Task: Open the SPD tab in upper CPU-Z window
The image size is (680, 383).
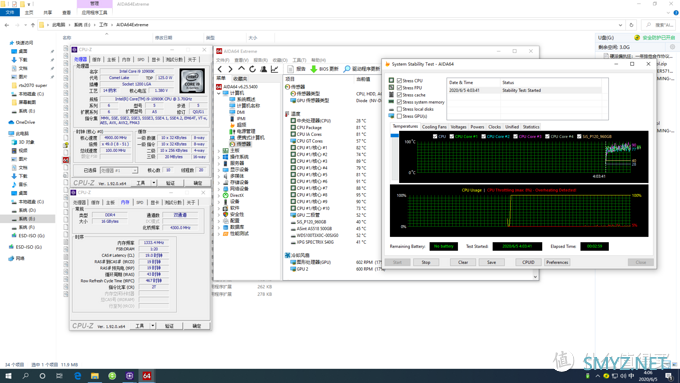Action: pyautogui.click(x=141, y=59)
